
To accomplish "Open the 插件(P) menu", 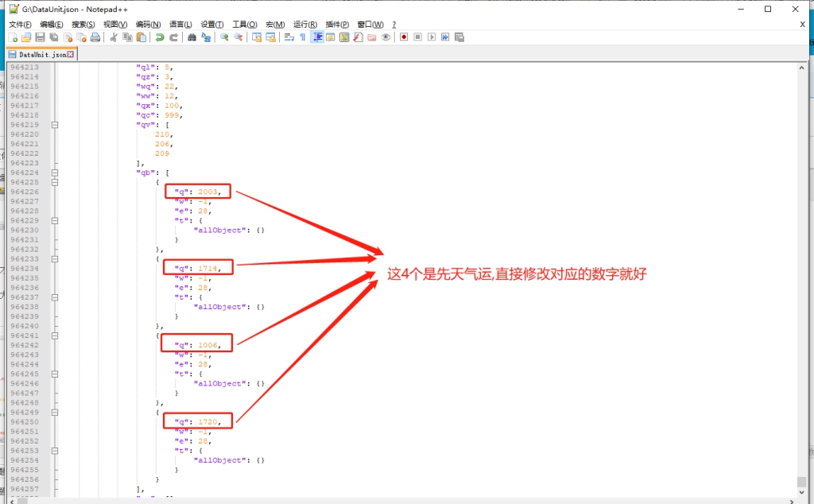I will tap(337, 25).
